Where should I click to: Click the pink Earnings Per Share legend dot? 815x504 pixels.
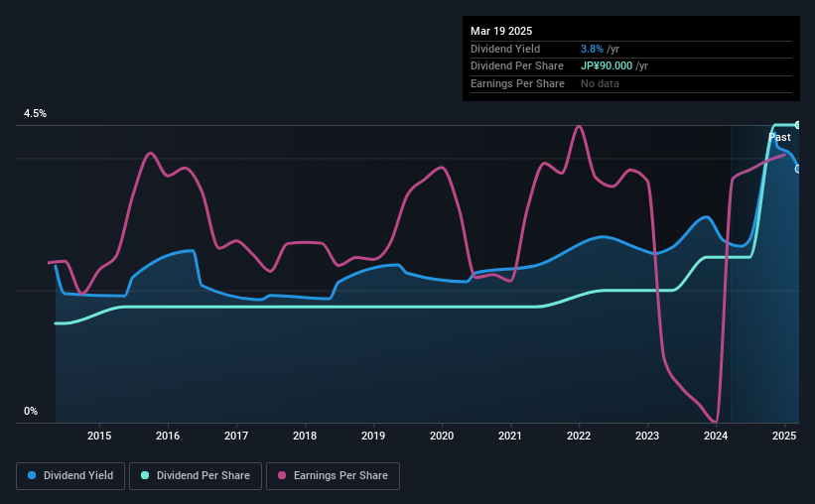click(282, 475)
